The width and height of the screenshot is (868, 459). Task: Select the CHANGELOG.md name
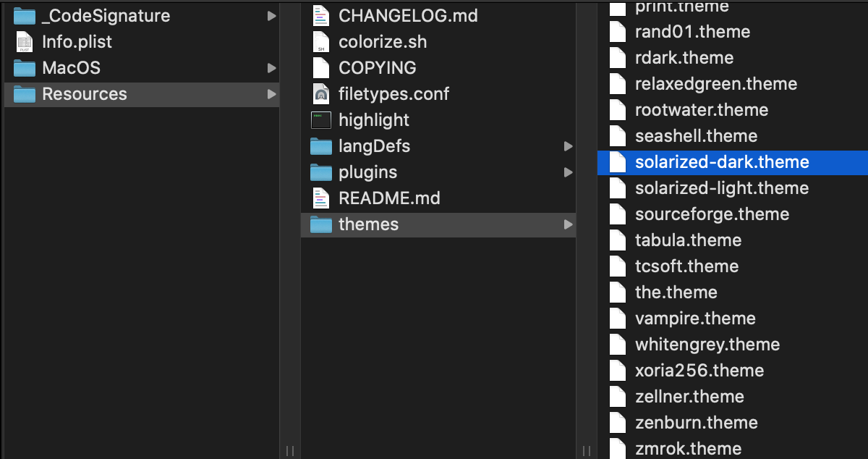(x=408, y=16)
